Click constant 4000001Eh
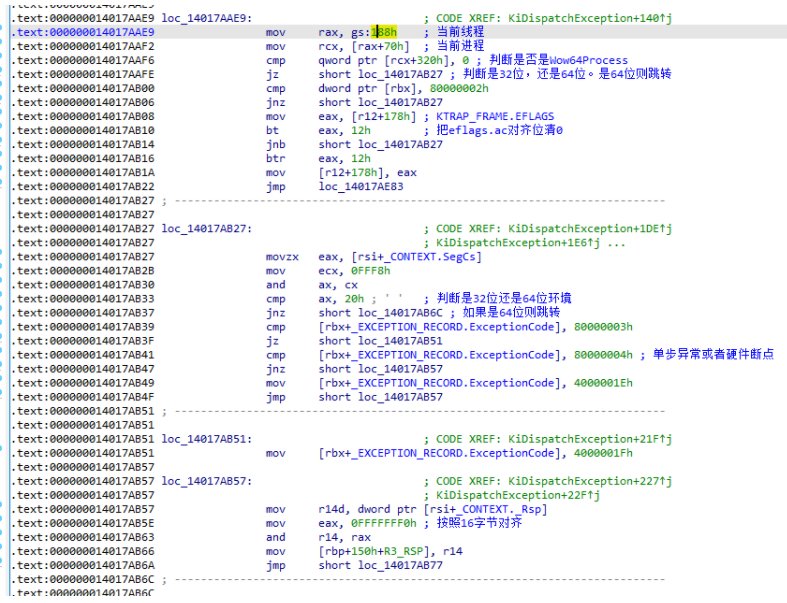787x603 pixels. point(603,383)
